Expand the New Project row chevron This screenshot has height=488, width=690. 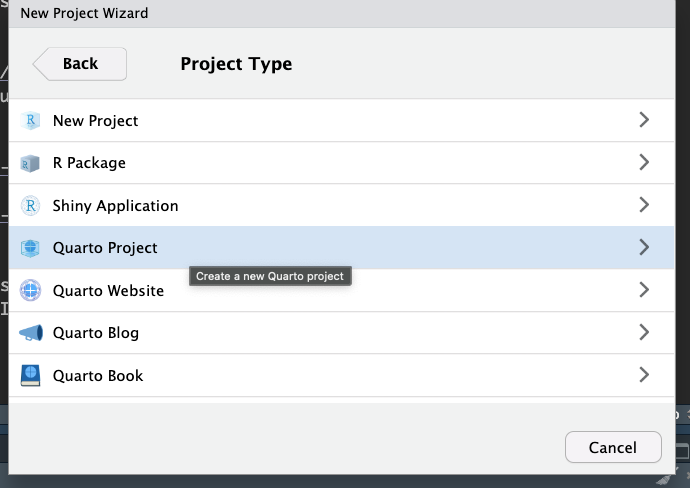[644, 120]
